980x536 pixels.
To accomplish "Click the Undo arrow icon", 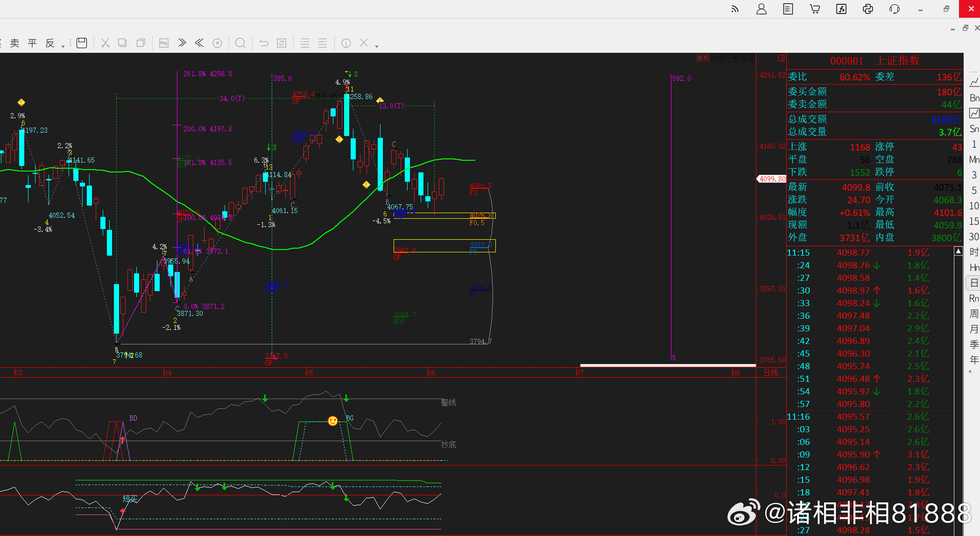I will click(264, 43).
